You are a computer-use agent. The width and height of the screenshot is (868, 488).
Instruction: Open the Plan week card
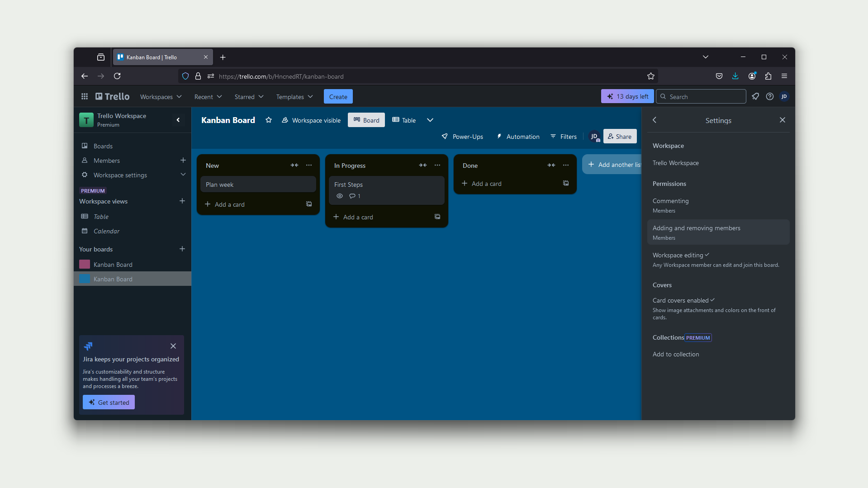tap(258, 185)
